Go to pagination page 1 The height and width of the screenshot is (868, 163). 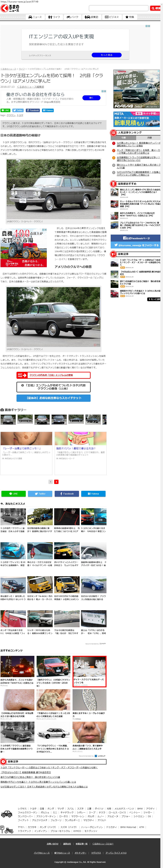pos(50,482)
